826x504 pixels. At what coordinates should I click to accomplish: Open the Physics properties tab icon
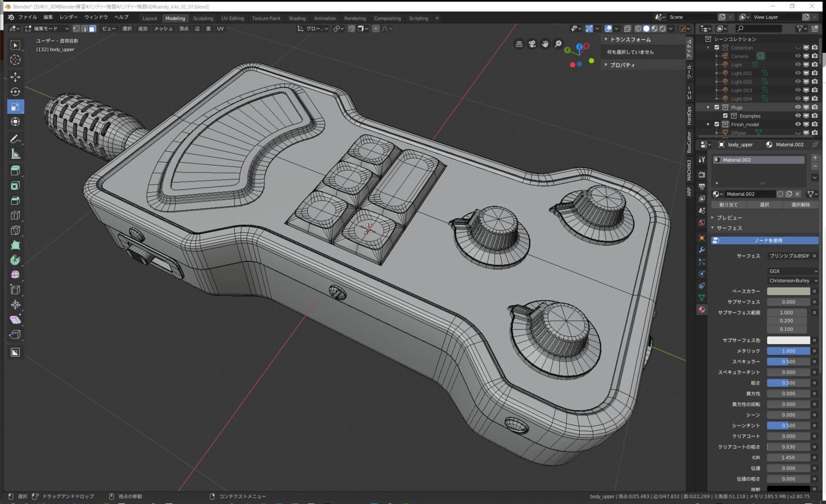(702, 274)
